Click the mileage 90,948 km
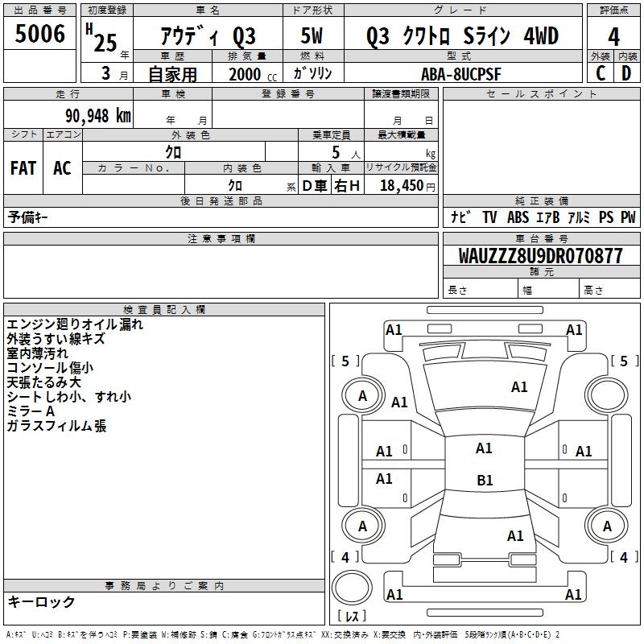The image size is (644, 644). click(98, 116)
